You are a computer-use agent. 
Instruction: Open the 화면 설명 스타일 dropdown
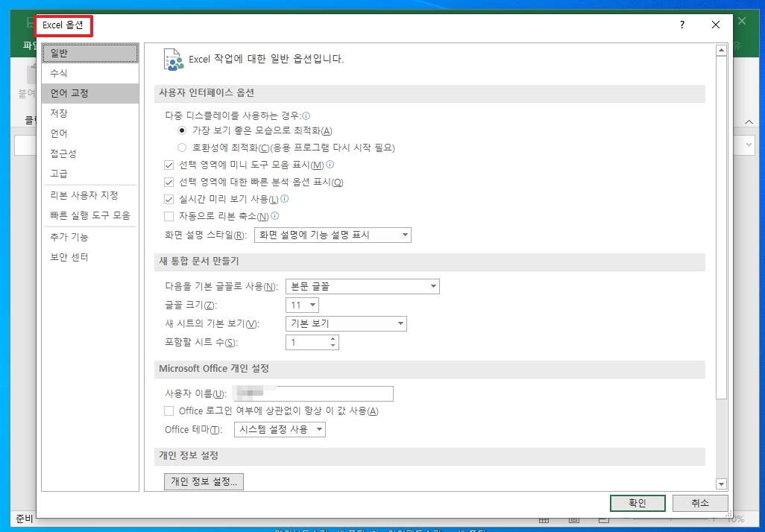pos(333,235)
